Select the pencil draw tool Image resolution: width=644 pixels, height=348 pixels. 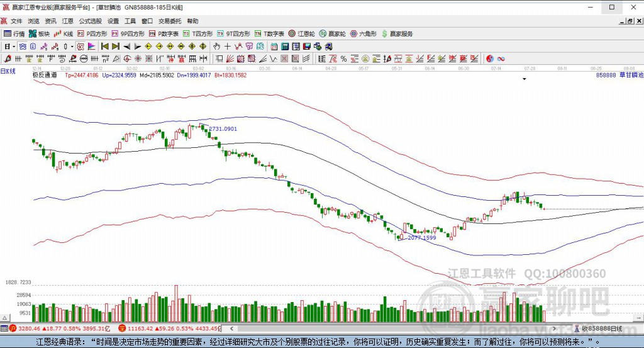click(x=8, y=59)
